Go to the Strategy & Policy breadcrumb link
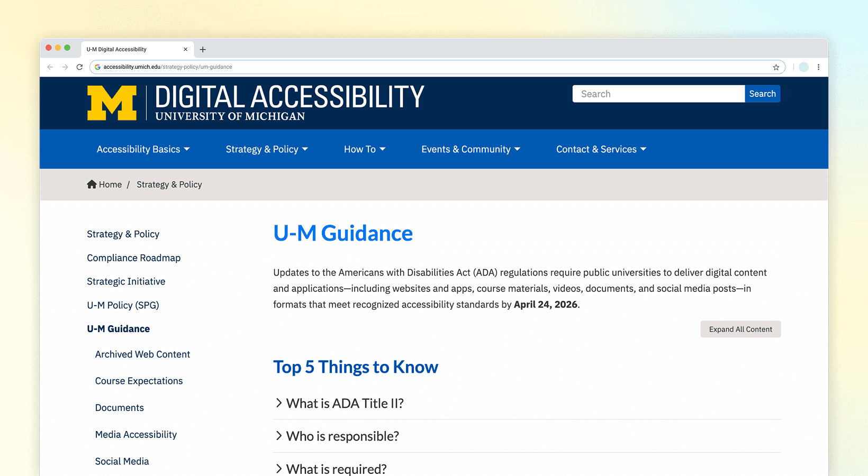 pyautogui.click(x=169, y=185)
